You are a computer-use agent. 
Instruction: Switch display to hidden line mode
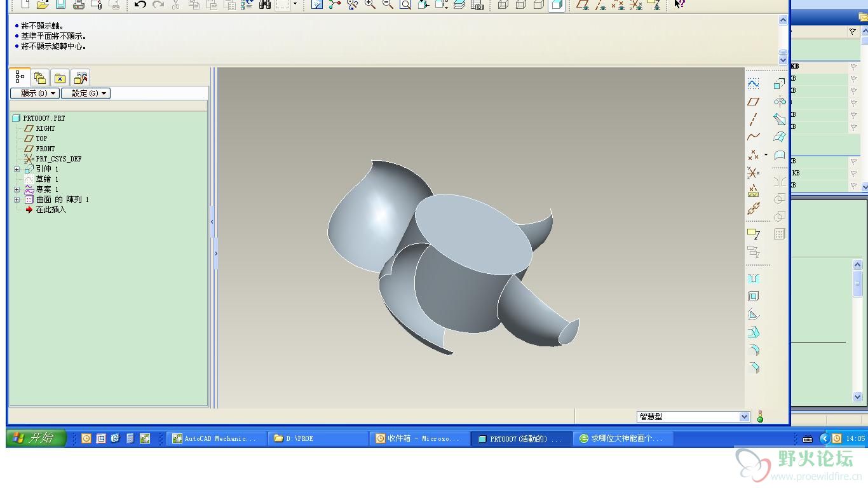[521, 4]
